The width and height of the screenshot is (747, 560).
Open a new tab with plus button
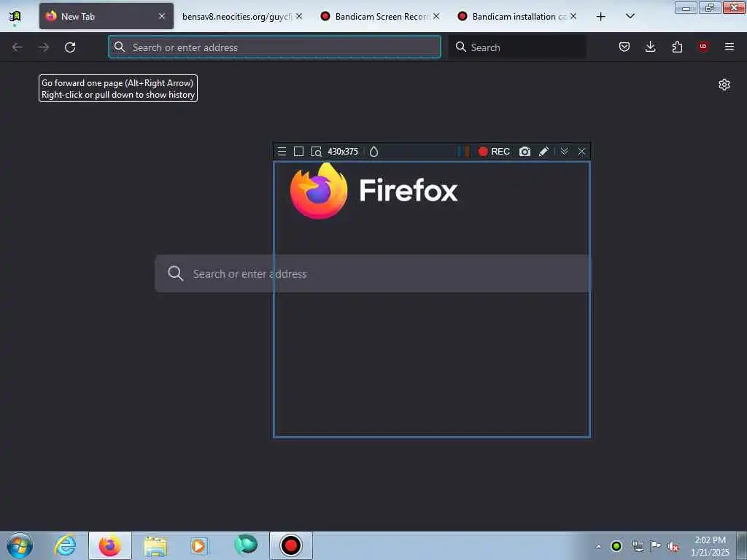(x=601, y=16)
